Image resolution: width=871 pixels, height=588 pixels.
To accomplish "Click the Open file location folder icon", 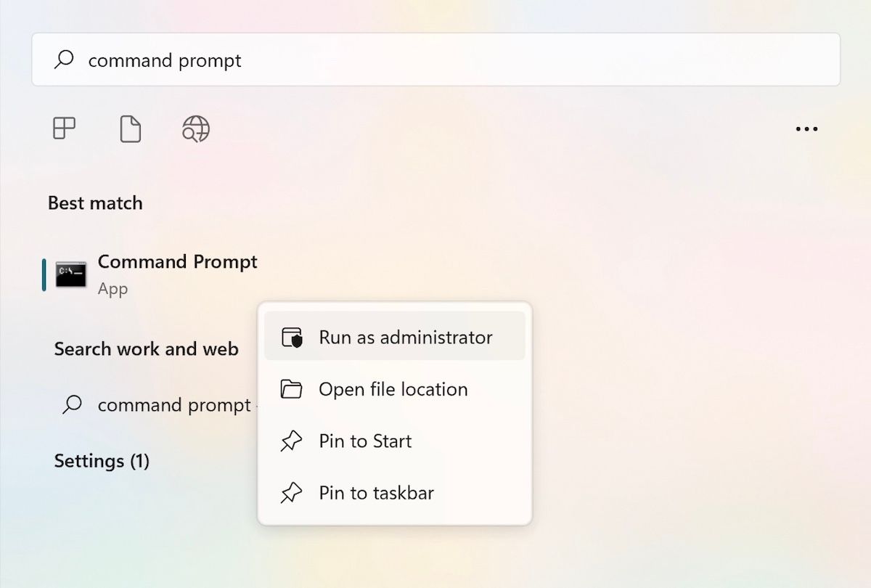I will pos(291,389).
